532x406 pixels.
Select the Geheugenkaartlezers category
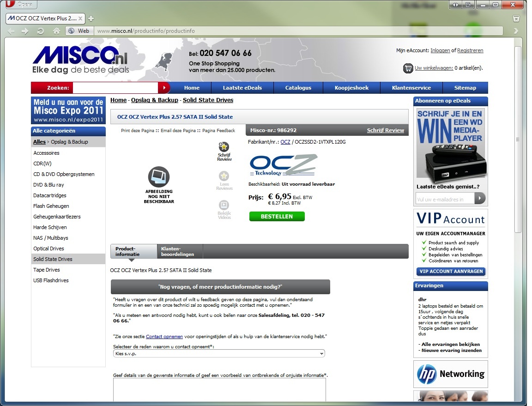(57, 217)
